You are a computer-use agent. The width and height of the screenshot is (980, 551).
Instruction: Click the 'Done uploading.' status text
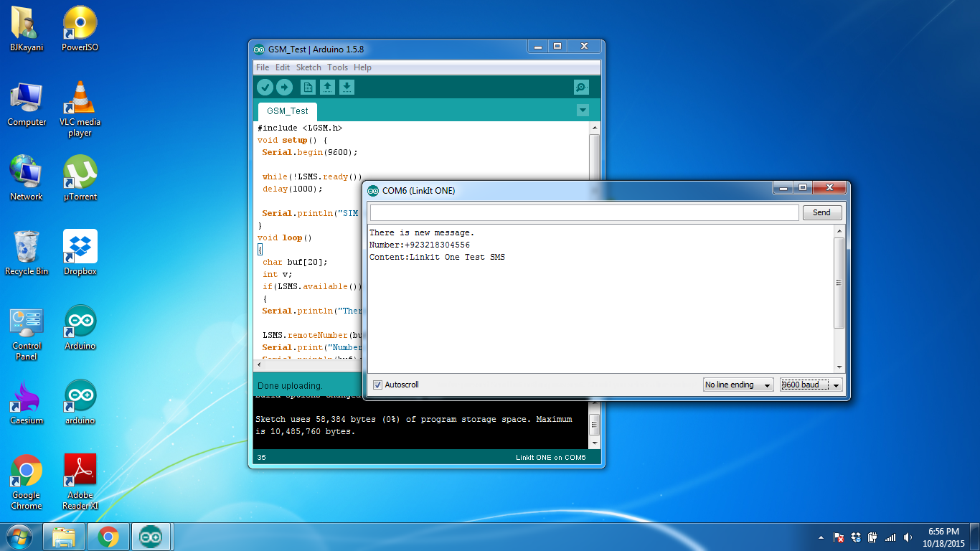coord(290,385)
